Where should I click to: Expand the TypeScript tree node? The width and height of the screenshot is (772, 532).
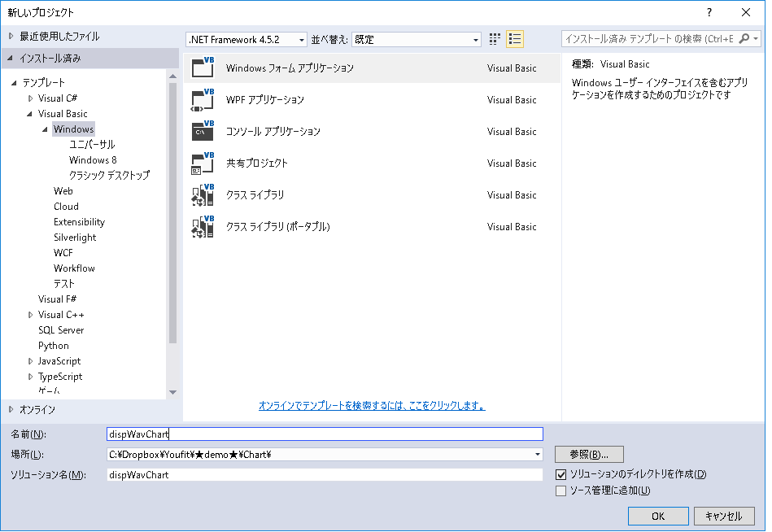click(x=31, y=377)
